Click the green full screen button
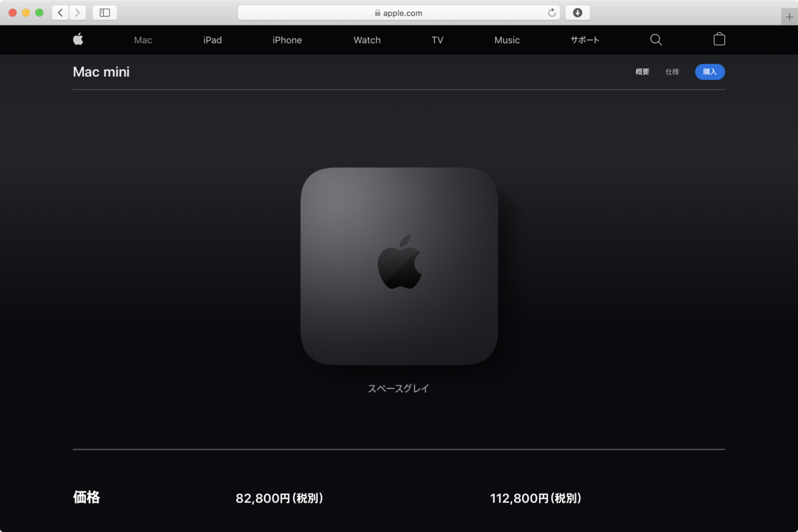This screenshot has width=798, height=532. click(x=39, y=13)
